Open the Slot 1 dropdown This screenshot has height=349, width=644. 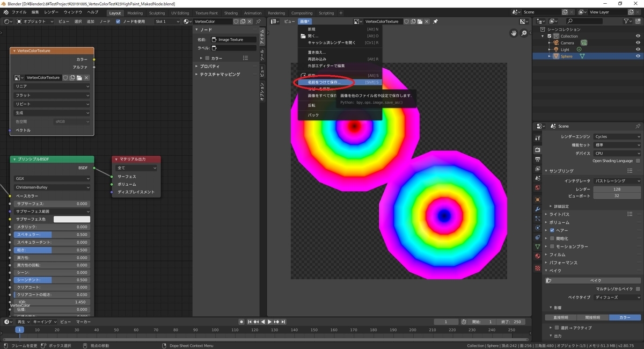pyautogui.click(x=167, y=21)
